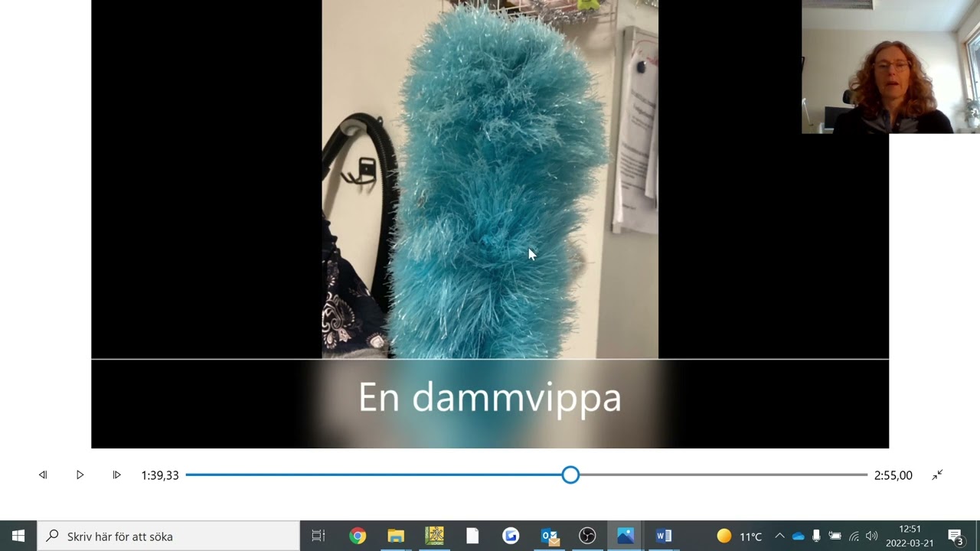Screen dimensions: 980x551
Task: Open the blue G app on taskbar
Action: coord(511,536)
